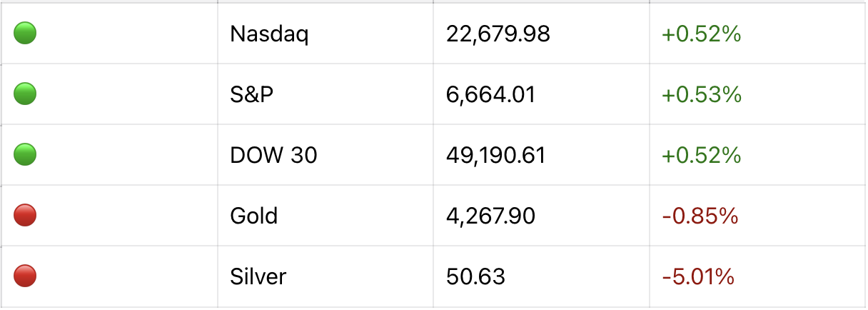
Task: Click the Nasdaq +0.52% change cell
Action: tap(701, 34)
